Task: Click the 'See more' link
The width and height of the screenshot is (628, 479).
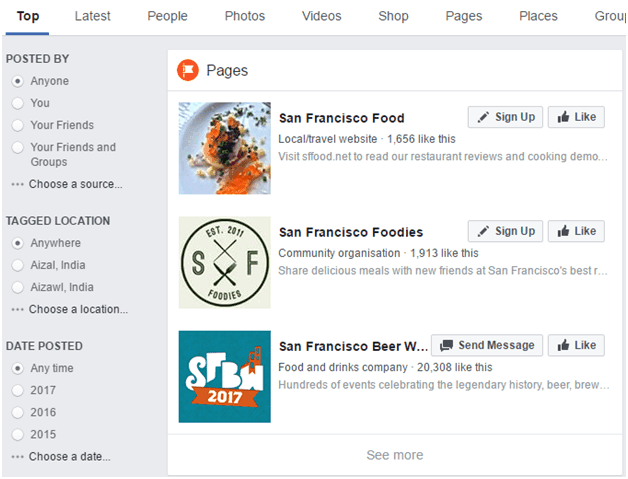Action: [394, 455]
